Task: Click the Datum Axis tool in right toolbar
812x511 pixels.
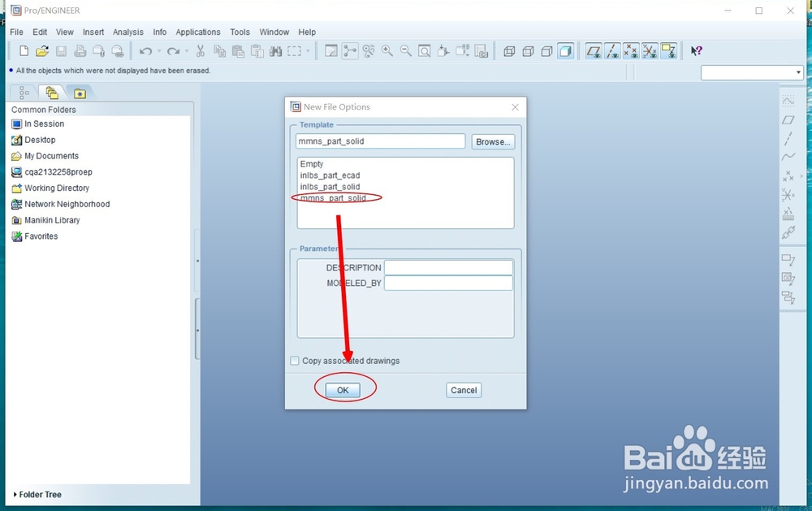Action: coord(788,138)
